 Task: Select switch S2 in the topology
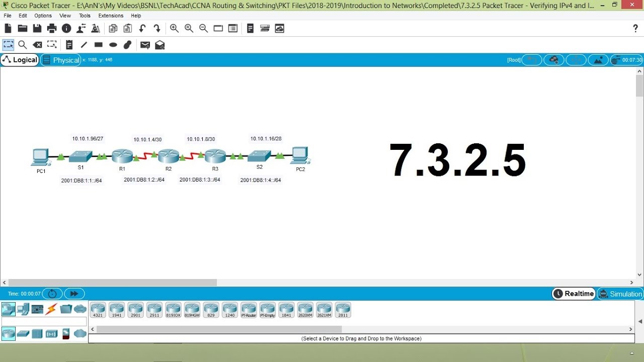(x=260, y=156)
